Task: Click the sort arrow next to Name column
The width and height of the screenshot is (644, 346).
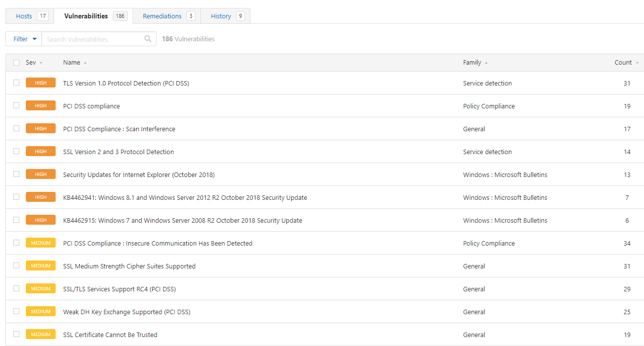Action: 85,63
